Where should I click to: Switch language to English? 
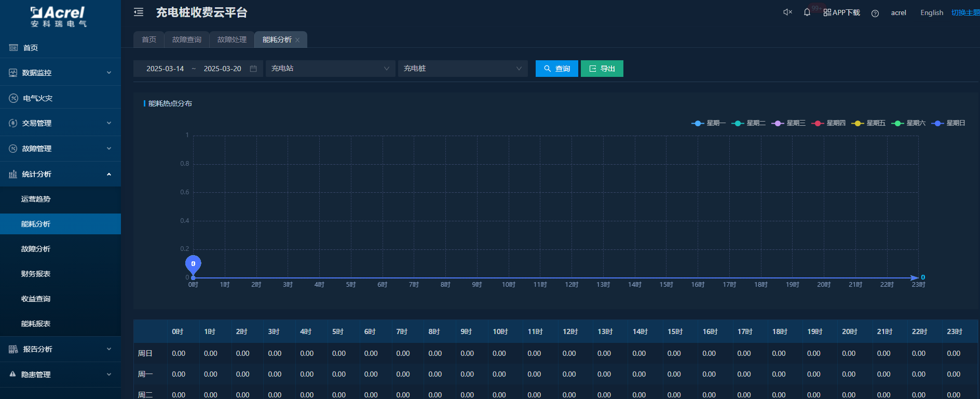click(932, 12)
